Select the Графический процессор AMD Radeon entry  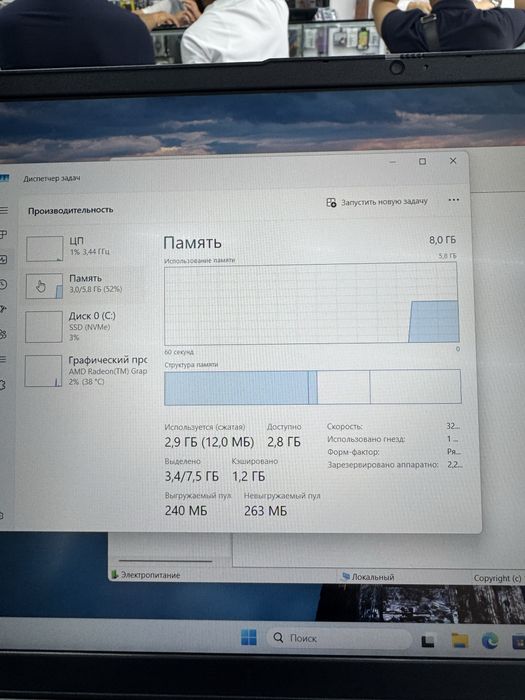point(85,371)
